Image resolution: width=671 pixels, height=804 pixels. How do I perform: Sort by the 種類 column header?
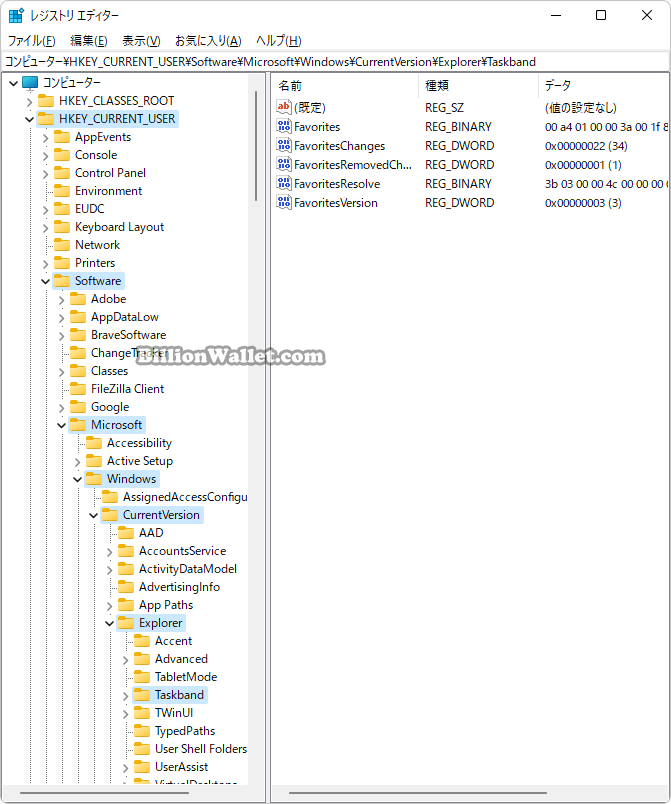tap(478, 86)
